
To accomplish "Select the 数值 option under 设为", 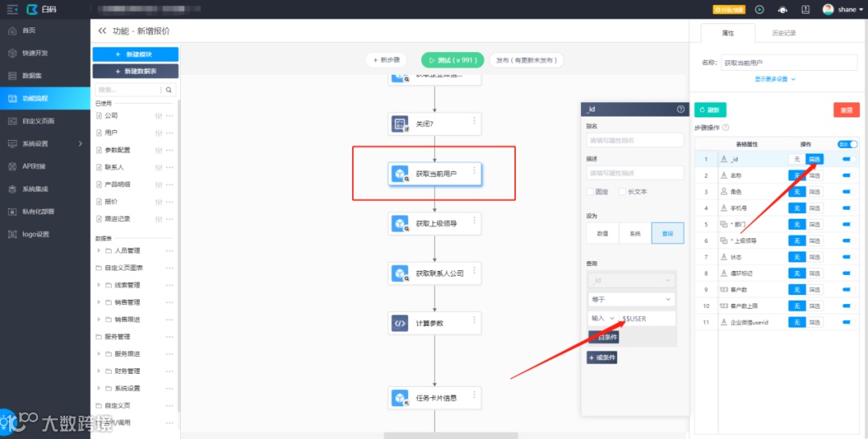I will point(603,234).
